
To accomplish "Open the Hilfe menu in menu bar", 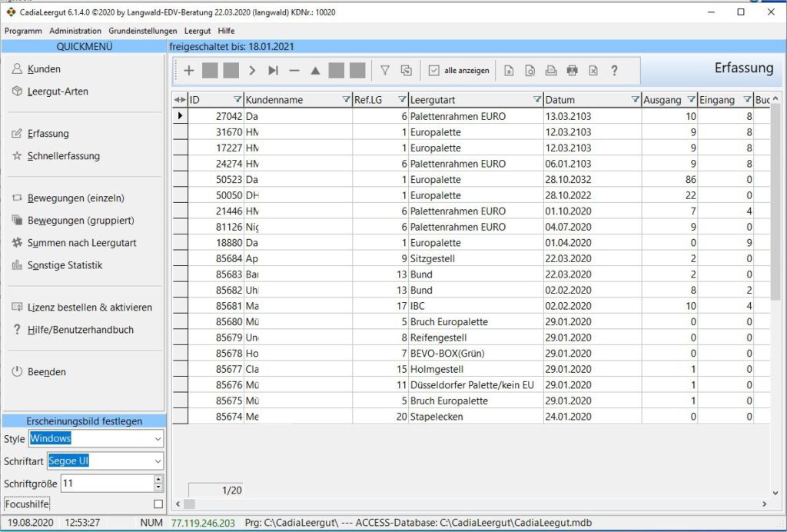I will 226,31.
